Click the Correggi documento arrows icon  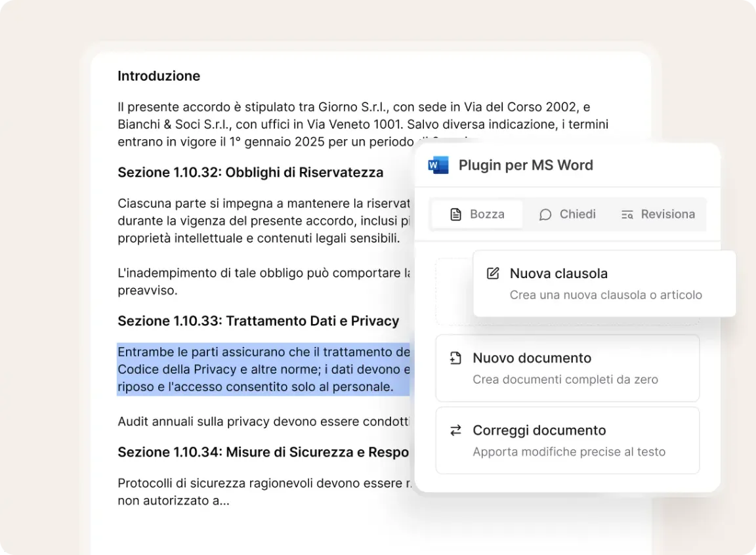click(x=455, y=430)
